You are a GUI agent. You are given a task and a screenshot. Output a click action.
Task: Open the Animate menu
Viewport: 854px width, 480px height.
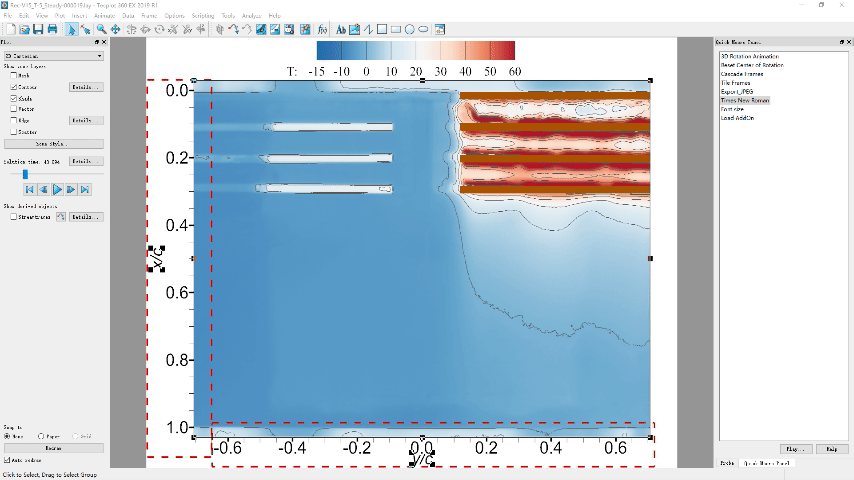point(105,16)
